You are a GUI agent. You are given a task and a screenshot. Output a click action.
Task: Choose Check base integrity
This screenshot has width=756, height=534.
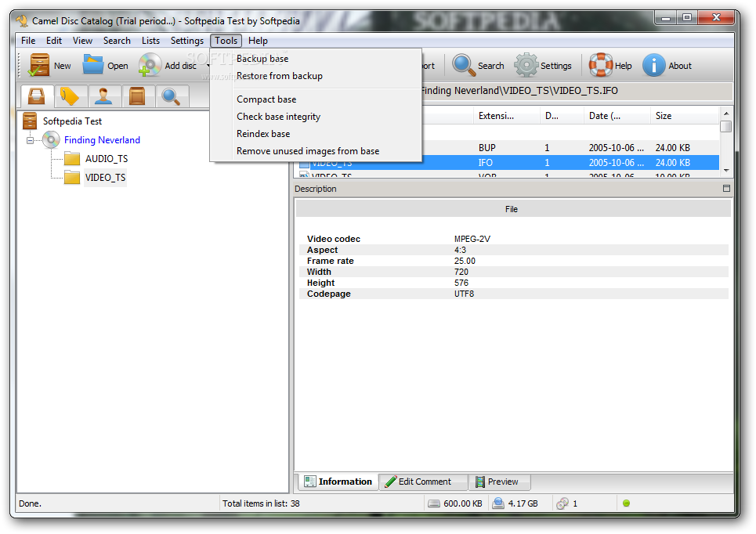tap(316, 117)
